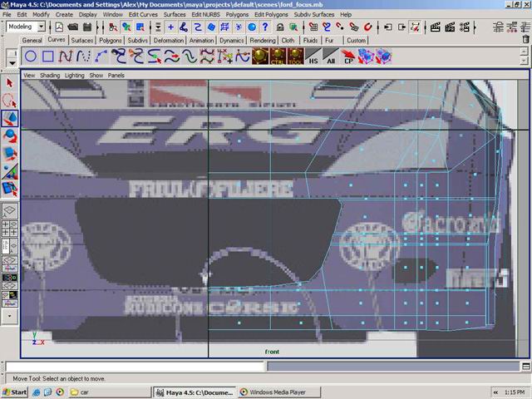Image resolution: width=532 pixels, height=399 pixels.
Task: Switch to Windows Media Player taskbar button
Action: (x=271, y=392)
